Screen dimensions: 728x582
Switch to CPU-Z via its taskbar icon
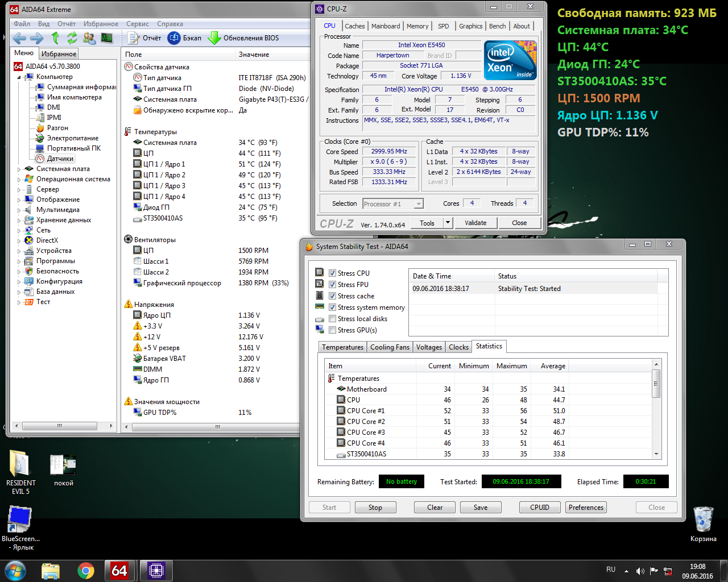click(x=156, y=570)
